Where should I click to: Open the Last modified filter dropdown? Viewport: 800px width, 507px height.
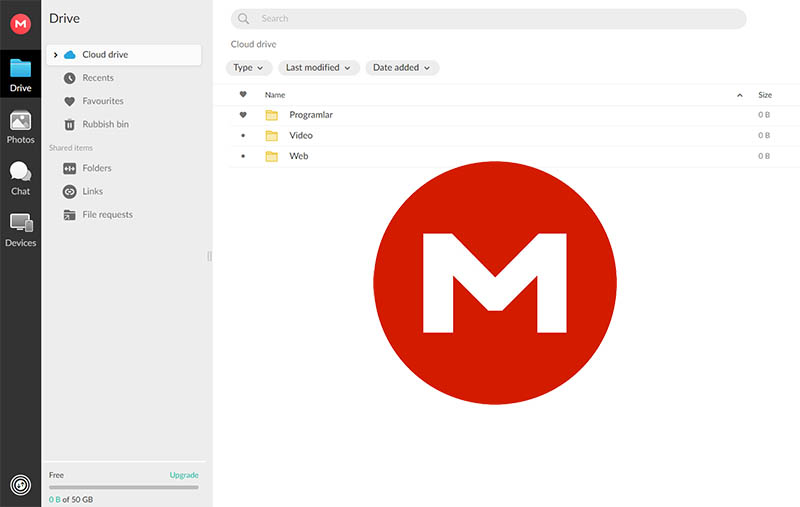click(x=318, y=68)
